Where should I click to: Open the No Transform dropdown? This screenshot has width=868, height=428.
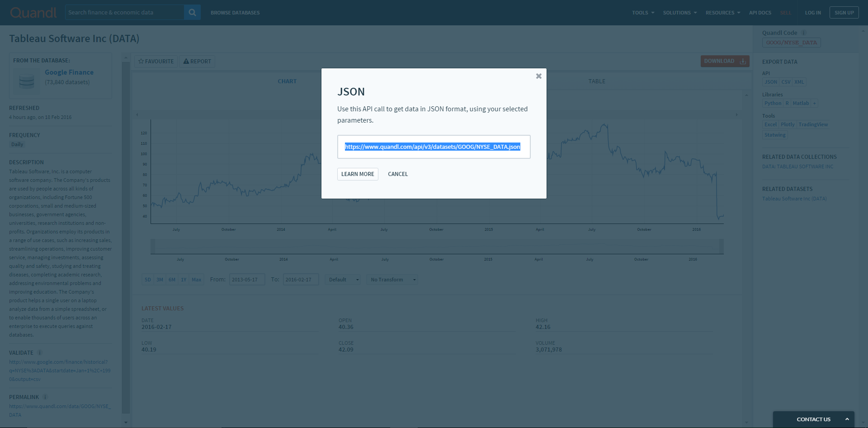[392, 280]
